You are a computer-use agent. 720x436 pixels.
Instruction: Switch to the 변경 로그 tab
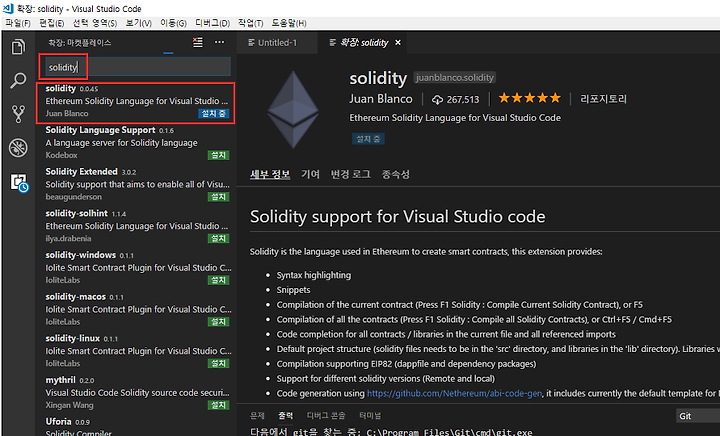click(350, 174)
